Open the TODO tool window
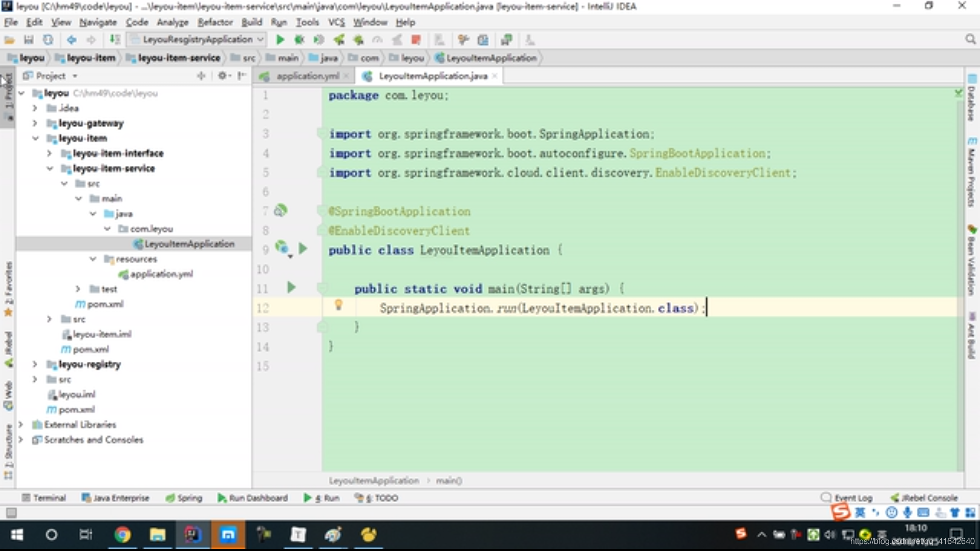The width and height of the screenshot is (980, 551). [377, 498]
